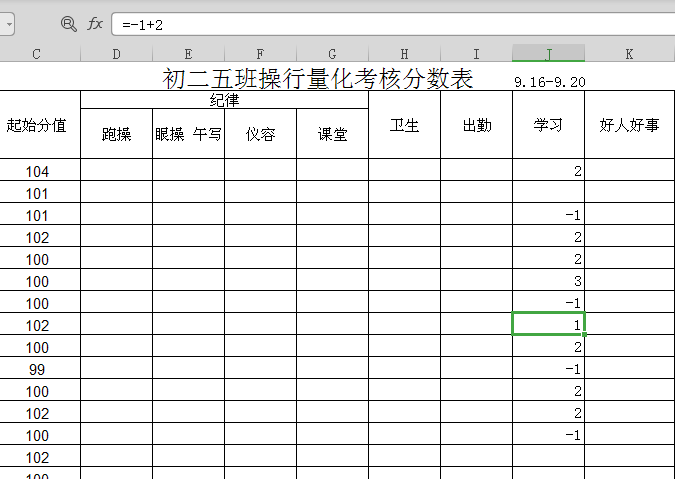The height and width of the screenshot is (479, 675).
Task: Click the zoom magnifier icon beside fx
Action: pyautogui.click(x=68, y=24)
